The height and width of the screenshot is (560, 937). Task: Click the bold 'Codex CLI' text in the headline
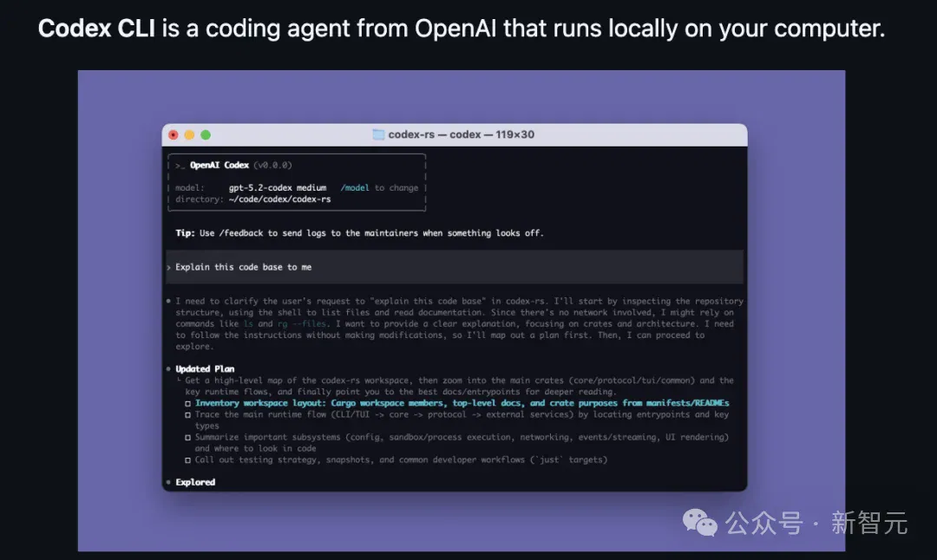point(96,28)
